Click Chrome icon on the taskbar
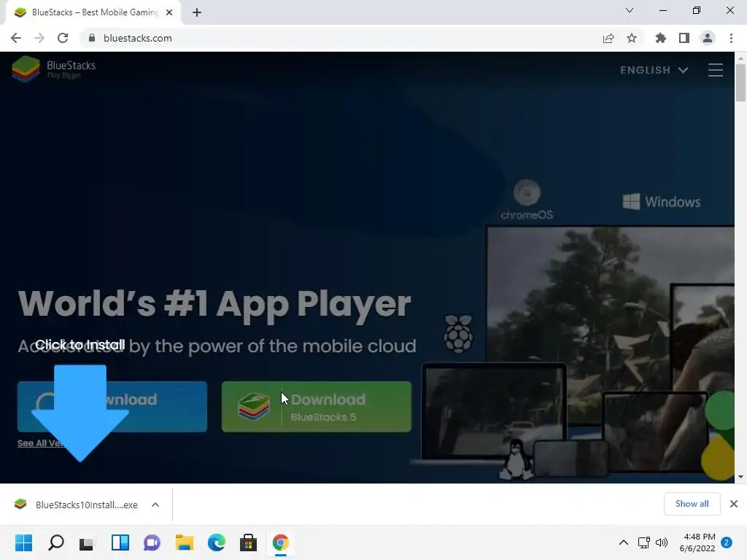The width and height of the screenshot is (747, 560). pos(281,542)
